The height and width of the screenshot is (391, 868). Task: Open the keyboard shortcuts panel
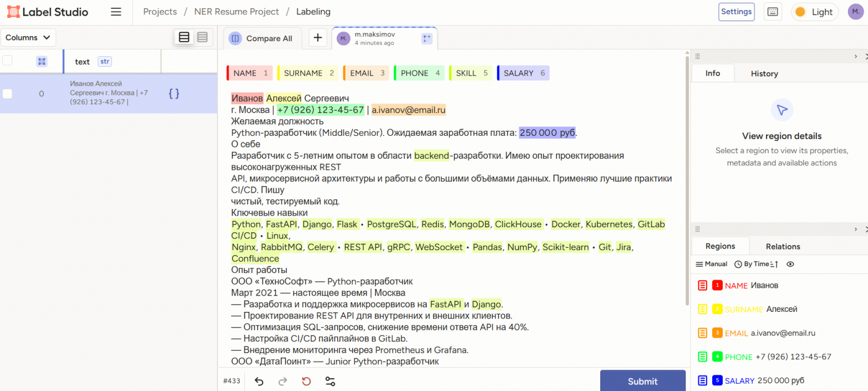772,11
